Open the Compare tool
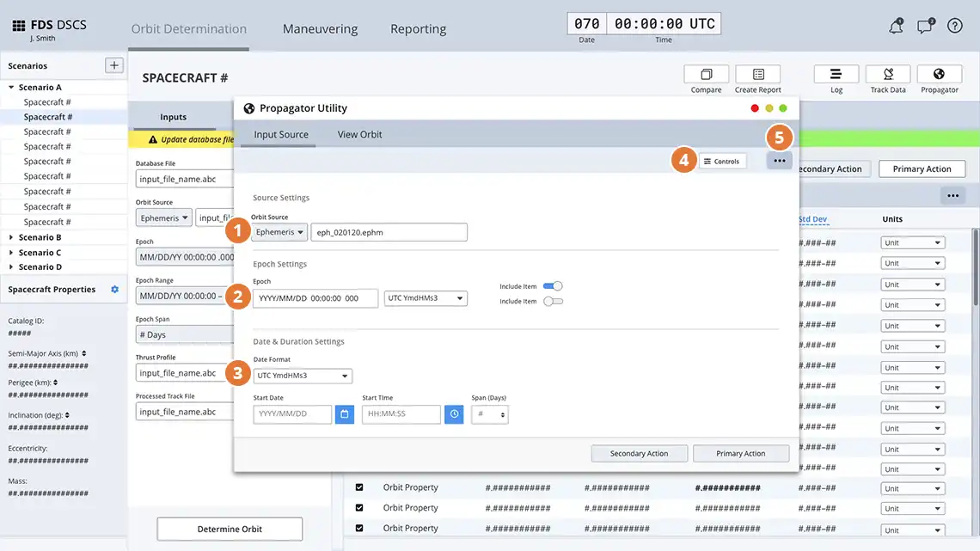Screen dimensions: 980x551 (706, 75)
